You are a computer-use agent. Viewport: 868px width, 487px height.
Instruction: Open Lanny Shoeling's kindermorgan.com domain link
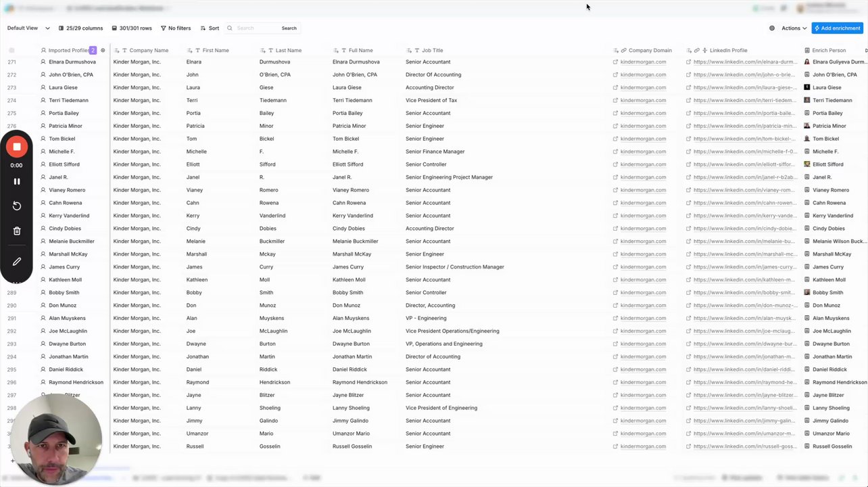[643, 408]
